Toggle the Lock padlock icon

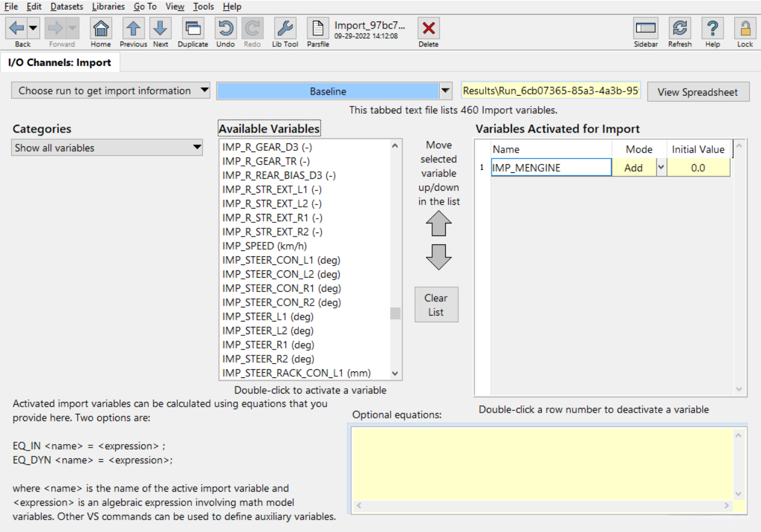(745, 29)
